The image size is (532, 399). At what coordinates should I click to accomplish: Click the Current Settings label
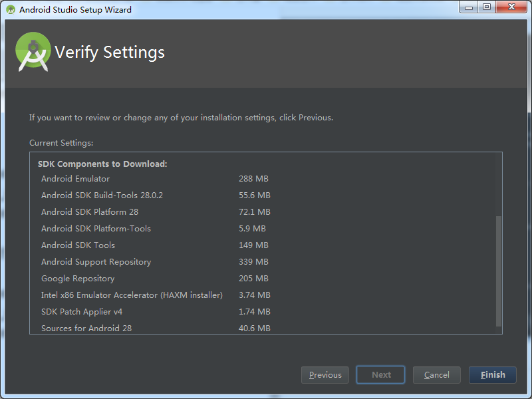pyautogui.click(x=61, y=143)
